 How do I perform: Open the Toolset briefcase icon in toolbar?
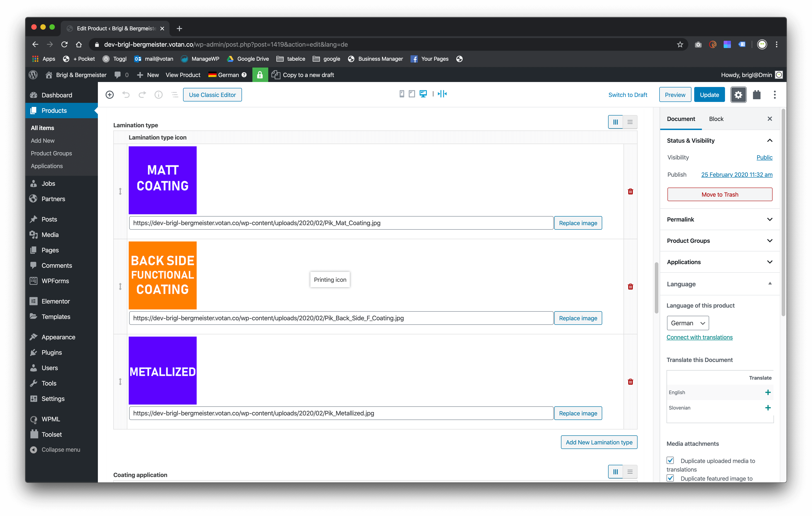757,95
